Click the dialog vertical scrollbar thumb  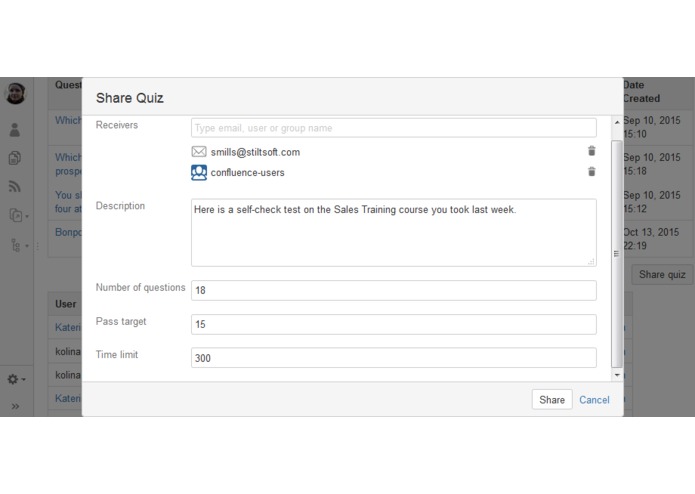click(x=617, y=253)
